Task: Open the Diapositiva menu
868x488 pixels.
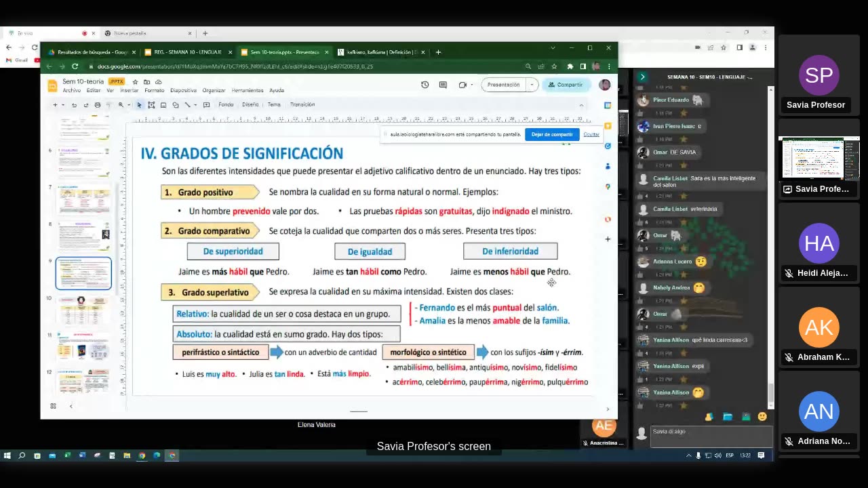Action: click(183, 90)
